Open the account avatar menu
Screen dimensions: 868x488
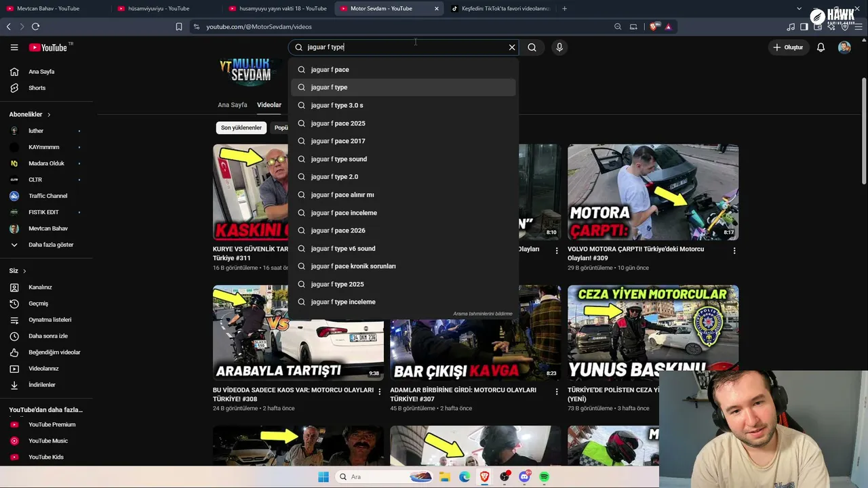(x=844, y=47)
